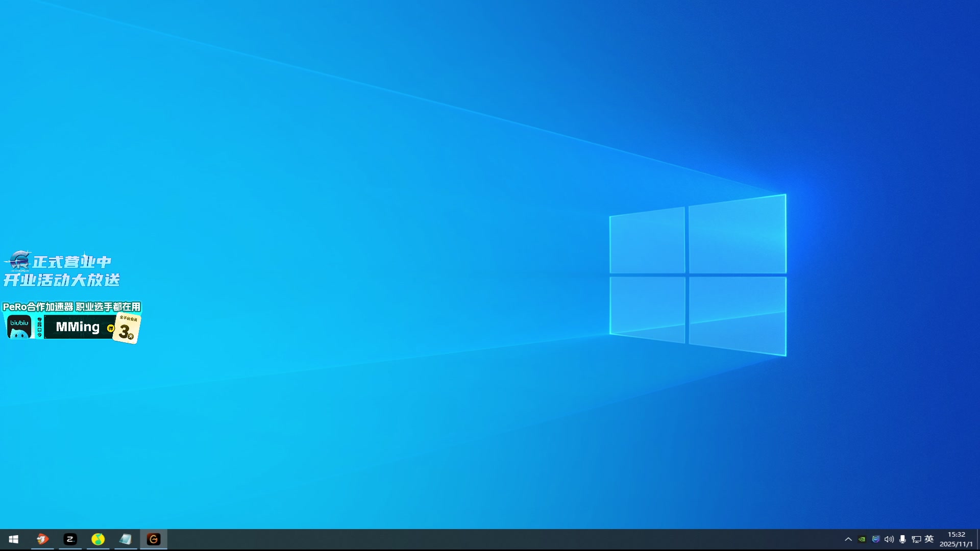The image size is (980, 551).
Task: Open the volume speaker control
Action: pyautogui.click(x=889, y=539)
